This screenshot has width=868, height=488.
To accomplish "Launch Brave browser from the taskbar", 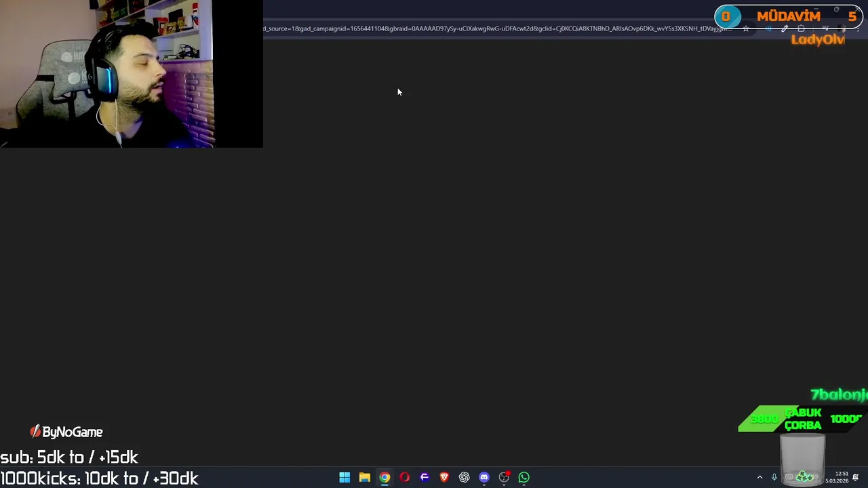I will click(444, 477).
